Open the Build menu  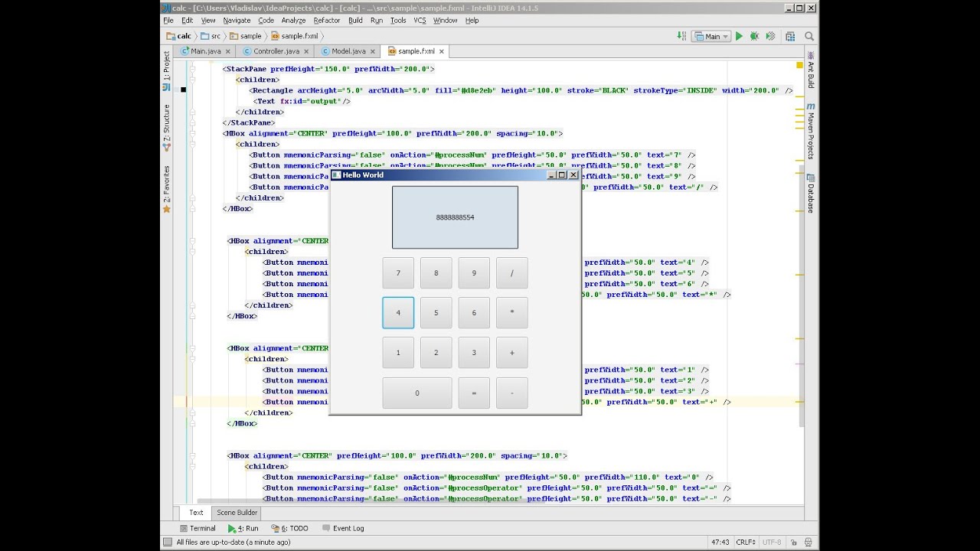[x=355, y=21]
